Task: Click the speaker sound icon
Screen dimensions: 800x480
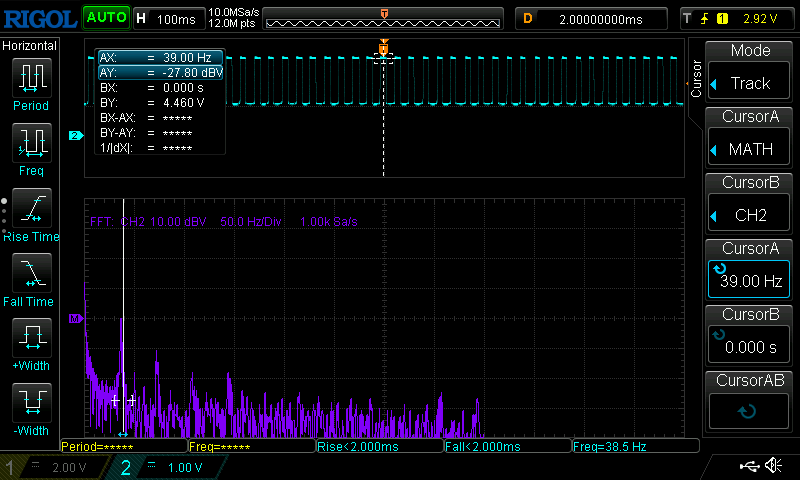Action: pyautogui.click(x=773, y=466)
